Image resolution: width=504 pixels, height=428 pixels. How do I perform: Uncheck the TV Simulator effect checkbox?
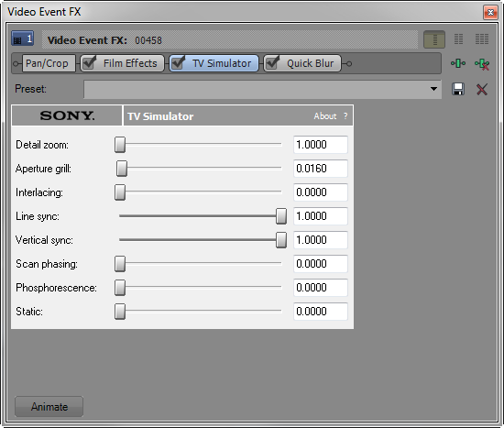click(178, 62)
